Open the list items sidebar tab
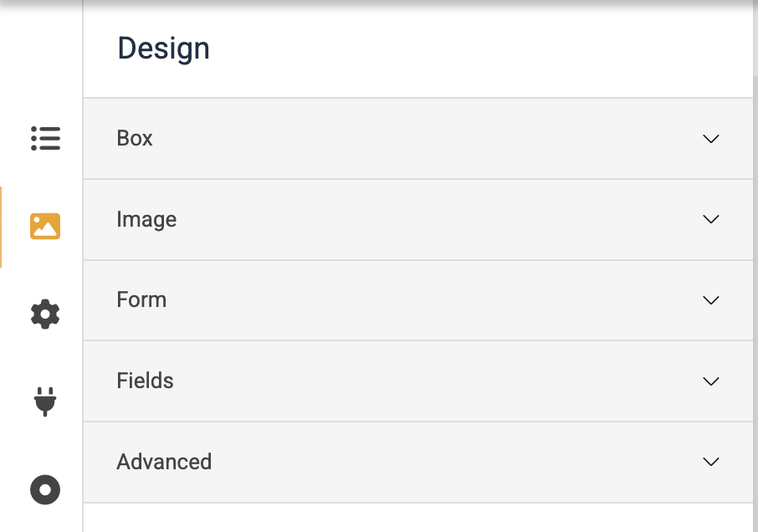This screenshot has height=532, width=758. coord(45,138)
